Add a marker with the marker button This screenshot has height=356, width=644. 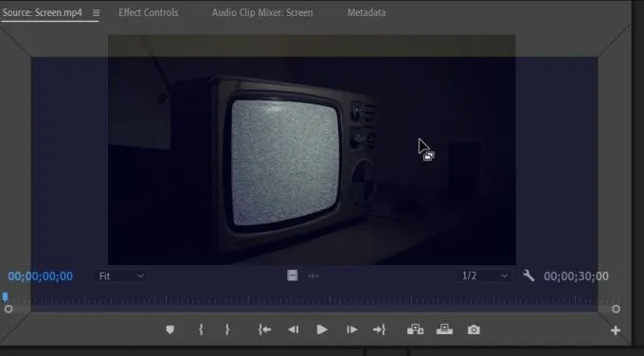[x=170, y=329]
